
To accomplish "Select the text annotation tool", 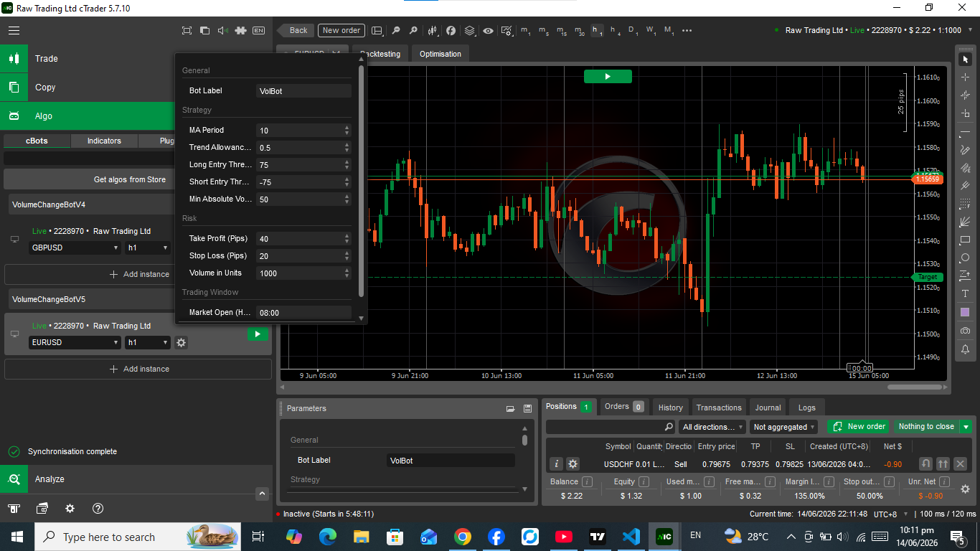I will click(x=965, y=293).
